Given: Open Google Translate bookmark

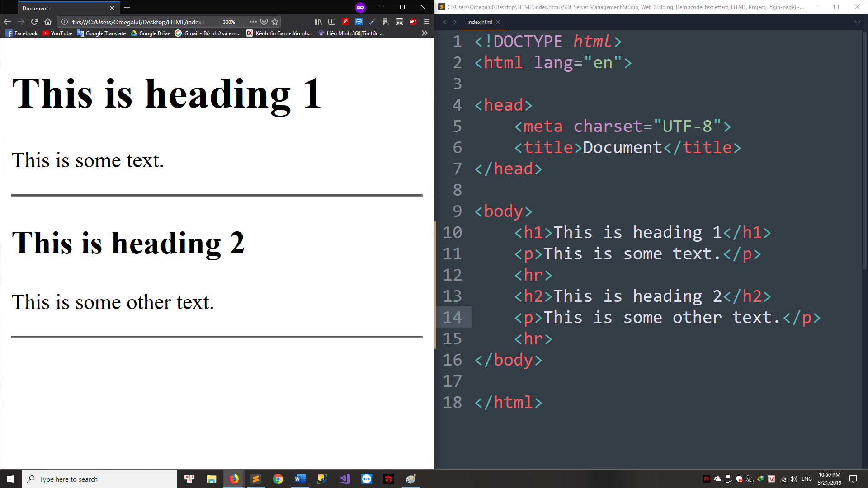Looking at the screenshot, I should click(102, 33).
